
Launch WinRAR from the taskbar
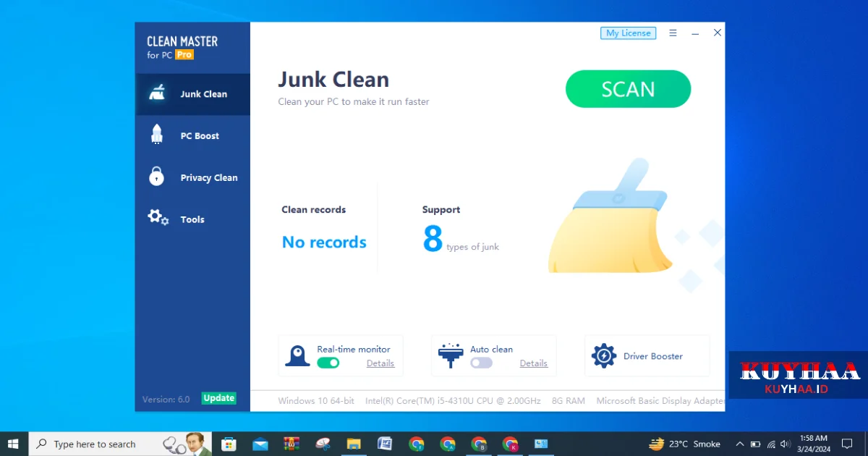pyautogui.click(x=292, y=444)
